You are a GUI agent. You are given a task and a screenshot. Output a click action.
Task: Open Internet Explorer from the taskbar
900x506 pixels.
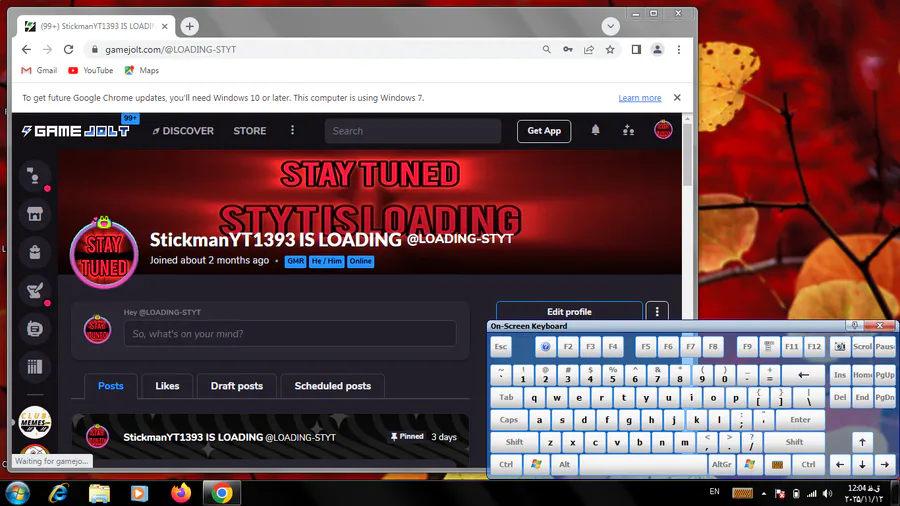click(59, 493)
